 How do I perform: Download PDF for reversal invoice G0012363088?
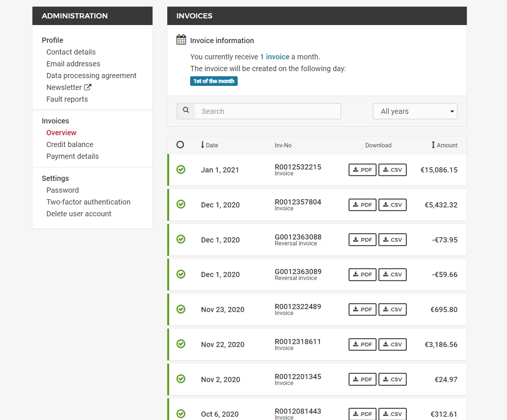[363, 240]
